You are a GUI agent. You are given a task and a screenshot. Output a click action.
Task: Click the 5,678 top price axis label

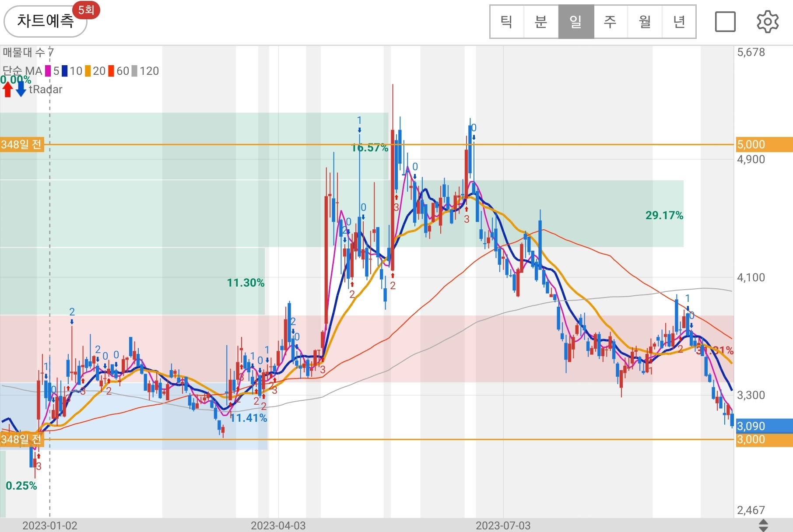(x=751, y=52)
